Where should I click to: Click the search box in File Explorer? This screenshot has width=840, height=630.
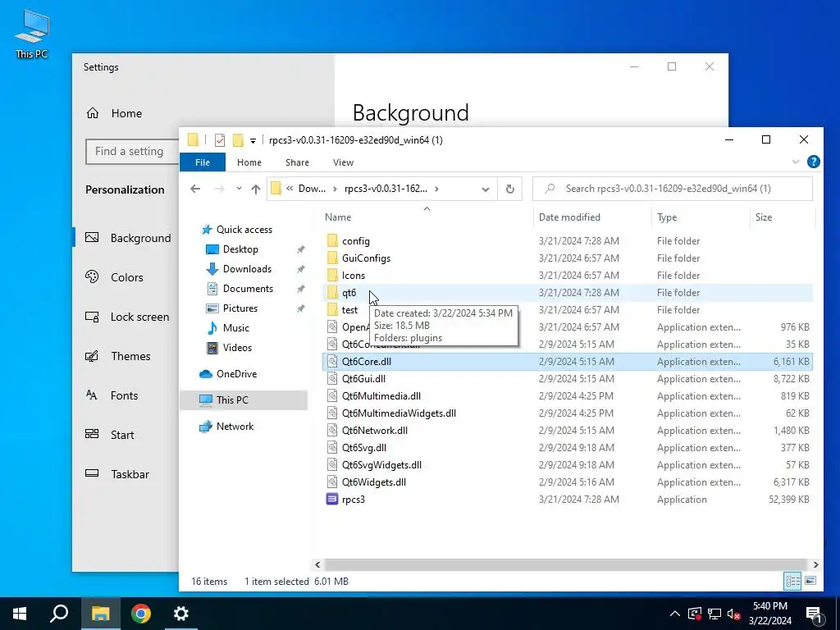tap(673, 189)
